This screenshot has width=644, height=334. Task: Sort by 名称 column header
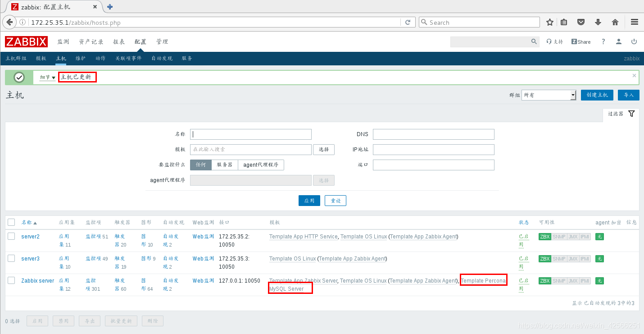coord(29,223)
